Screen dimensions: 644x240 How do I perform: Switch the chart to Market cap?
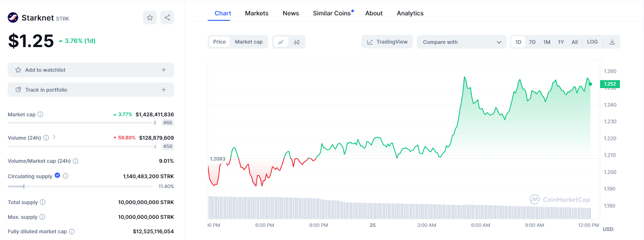pos(249,42)
